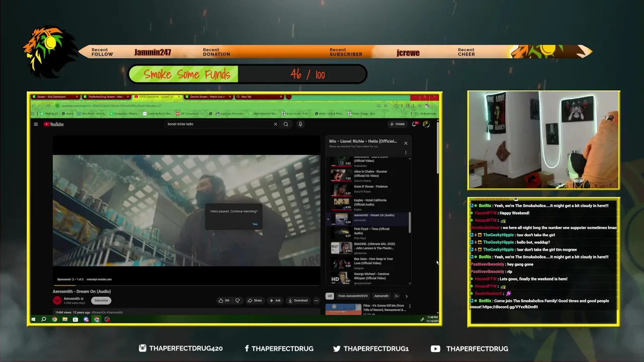Play Pink Floyd - Time from mix
644x362 pixels.
(x=369, y=232)
